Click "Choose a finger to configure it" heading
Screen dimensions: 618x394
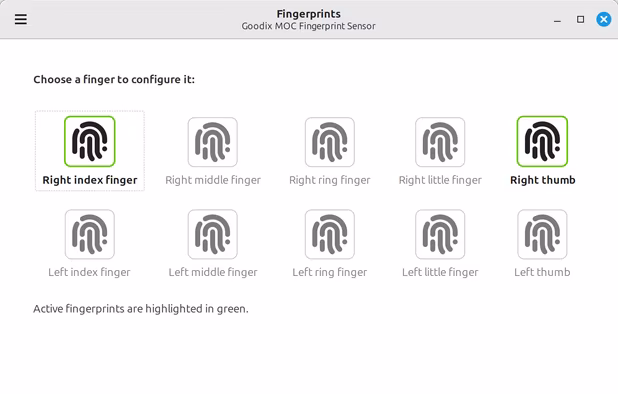tap(114, 80)
